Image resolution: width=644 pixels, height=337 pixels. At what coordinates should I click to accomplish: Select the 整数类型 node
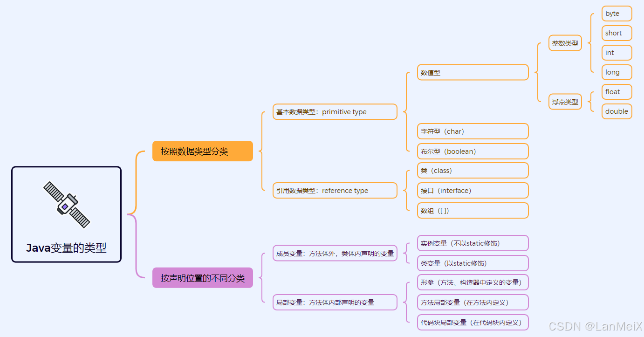pyautogui.click(x=565, y=43)
